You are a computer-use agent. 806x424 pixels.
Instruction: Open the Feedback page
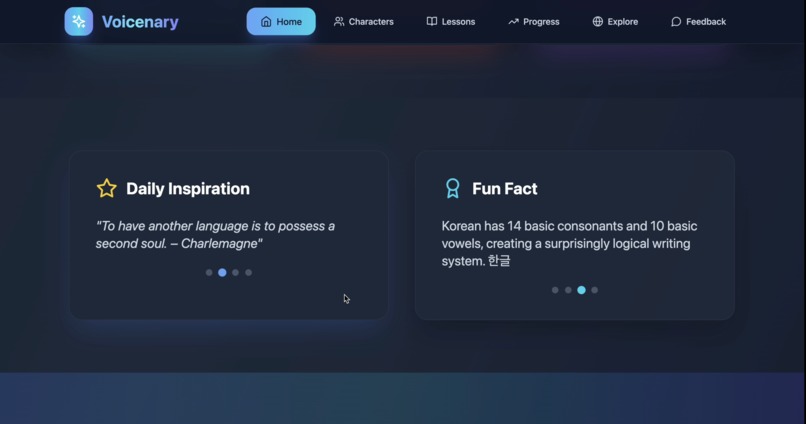[x=698, y=22]
